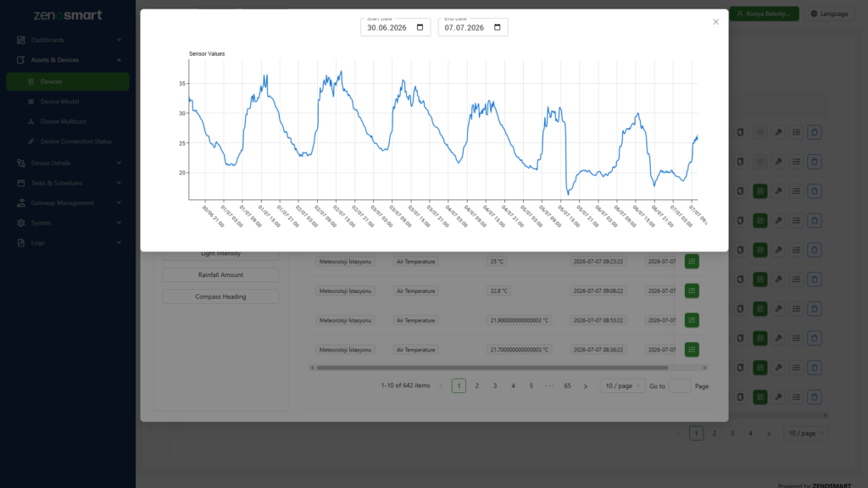Click the next-page arrow of the background devices list
The image size is (868, 488).
point(769,434)
